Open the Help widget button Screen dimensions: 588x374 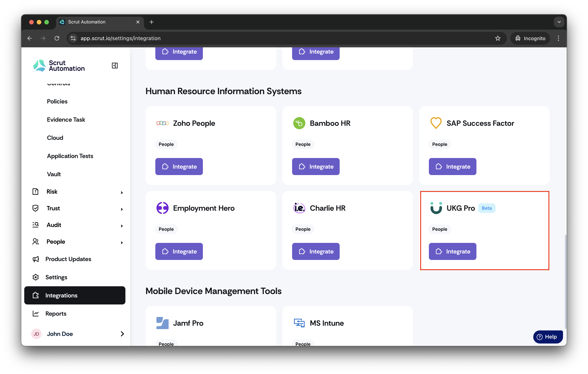tap(548, 337)
